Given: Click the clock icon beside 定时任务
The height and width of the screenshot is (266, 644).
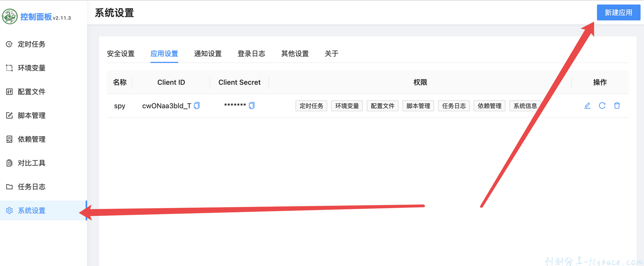Looking at the screenshot, I should (9, 44).
